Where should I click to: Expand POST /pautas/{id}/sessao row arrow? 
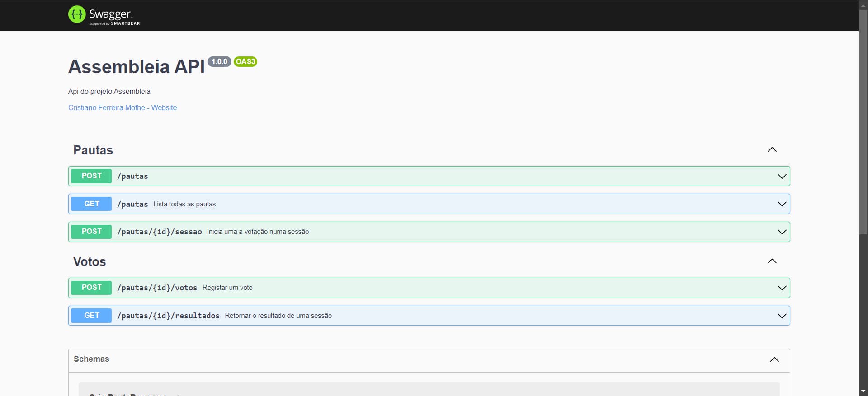pyautogui.click(x=782, y=232)
